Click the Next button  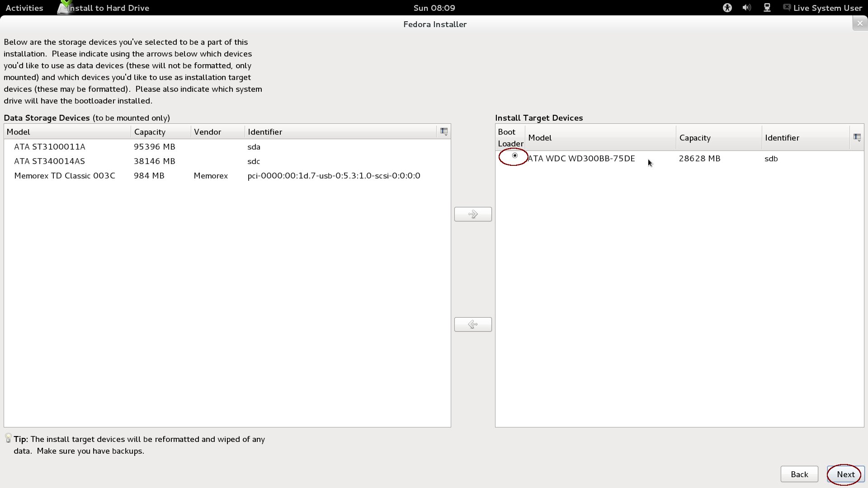pyautogui.click(x=845, y=474)
